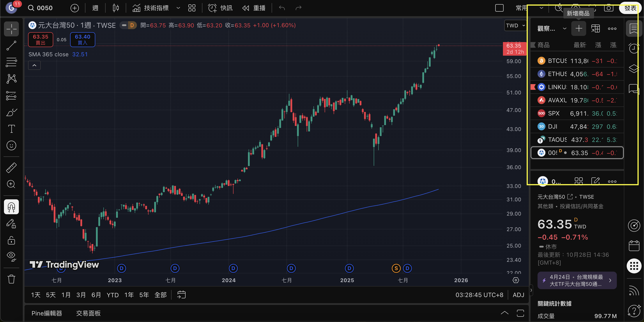Collapse the indicator legend with the chevron

tap(34, 65)
